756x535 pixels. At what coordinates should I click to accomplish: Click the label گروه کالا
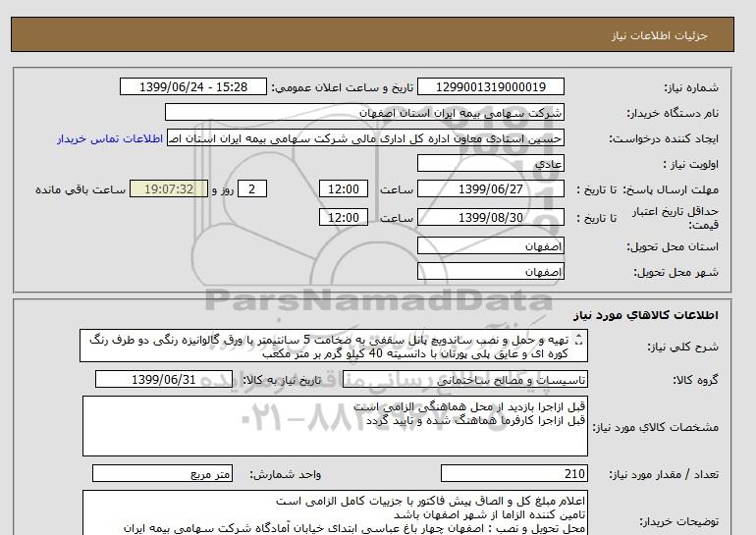(x=695, y=380)
